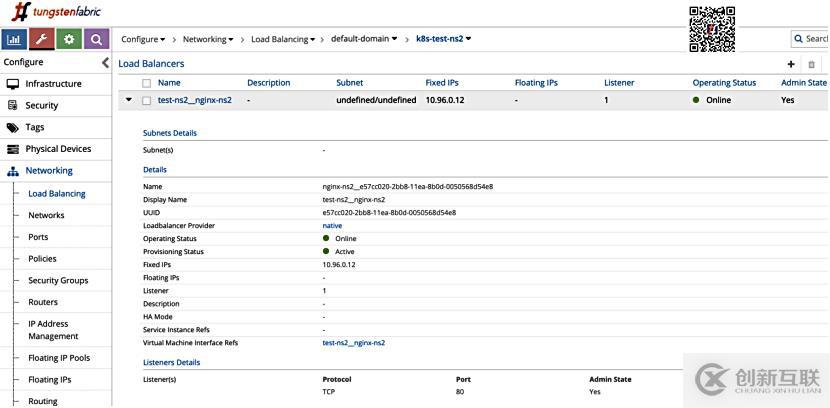
Task: Click the red wrench Configure icon
Action: 42,39
